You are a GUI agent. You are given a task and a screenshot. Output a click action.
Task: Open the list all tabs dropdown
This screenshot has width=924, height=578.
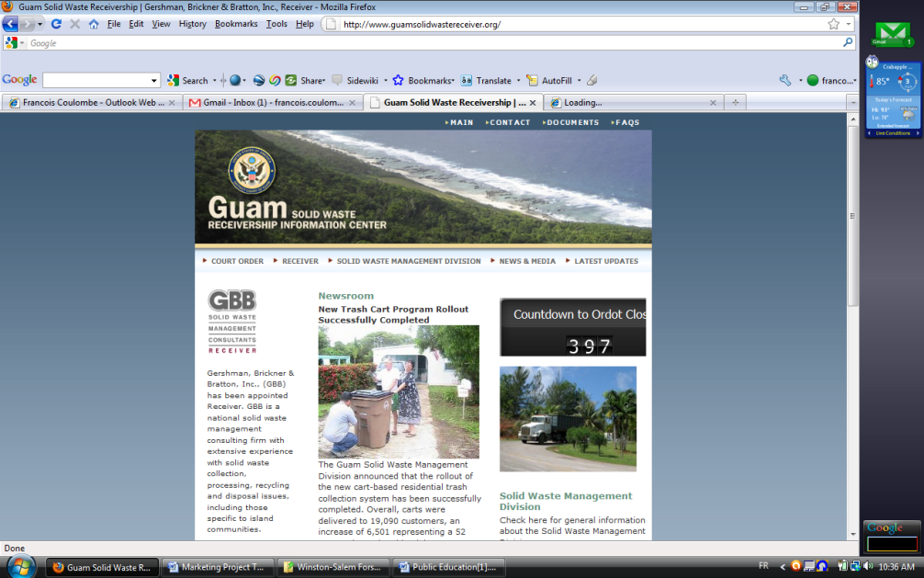(852, 103)
